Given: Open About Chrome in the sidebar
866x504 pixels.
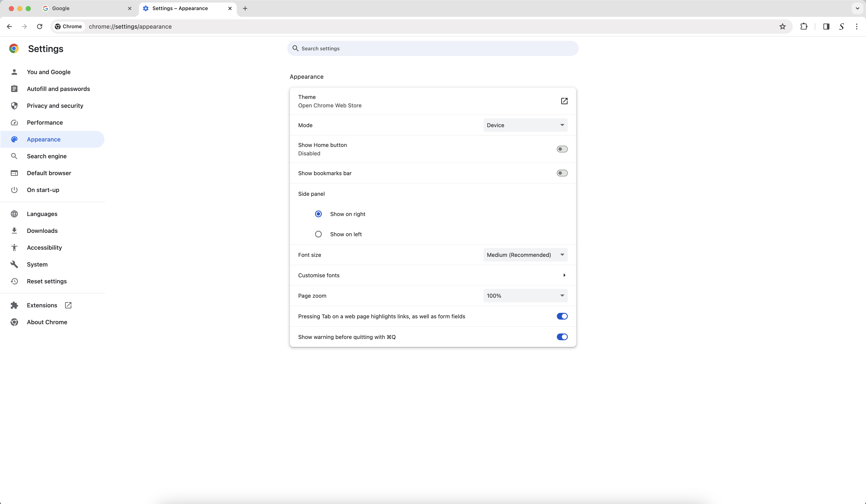Looking at the screenshot, I should (x=47, y=322).
